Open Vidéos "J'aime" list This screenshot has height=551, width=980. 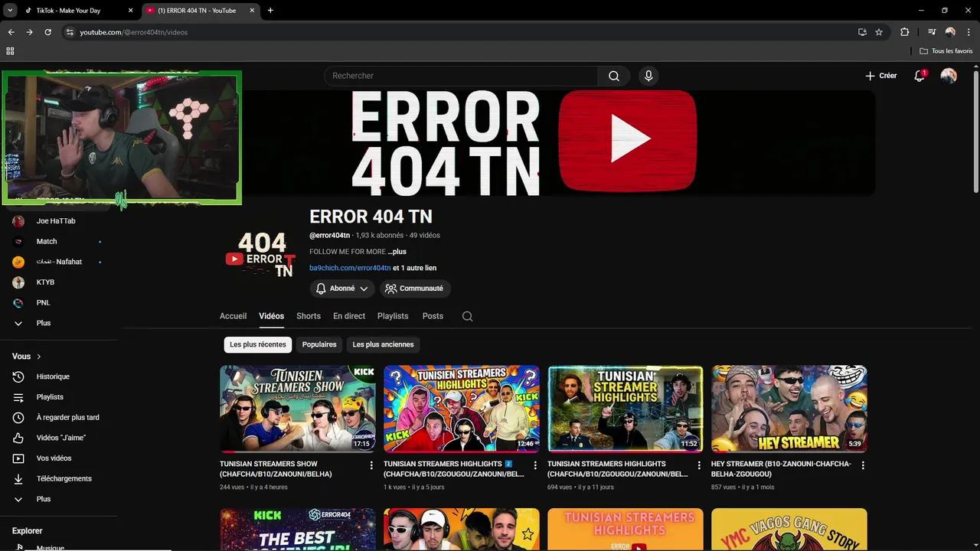pos(60,438)
